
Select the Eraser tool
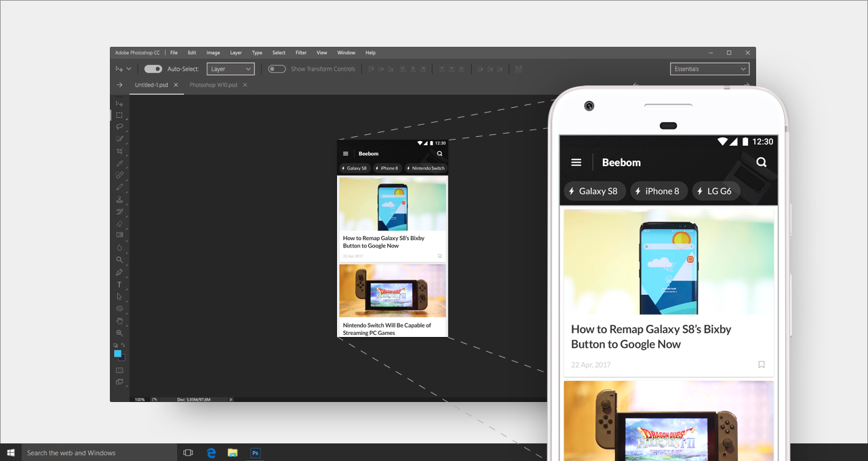[x=119, y=223]
